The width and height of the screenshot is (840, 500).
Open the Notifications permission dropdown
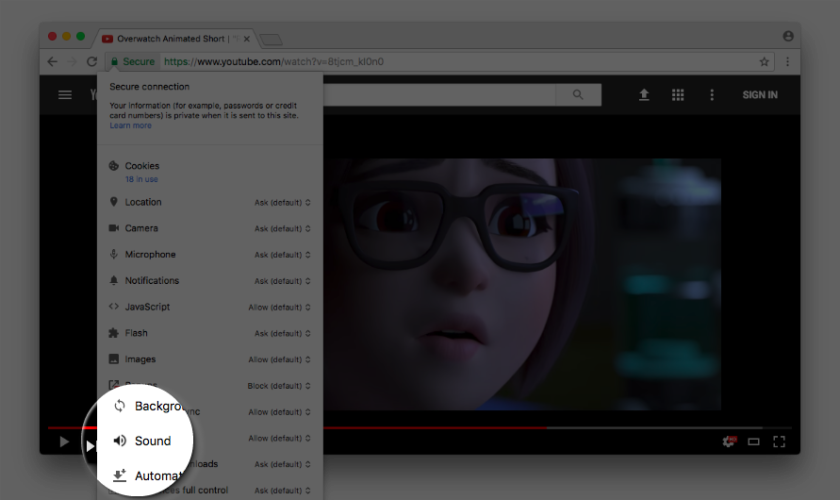tap(282, 281)
